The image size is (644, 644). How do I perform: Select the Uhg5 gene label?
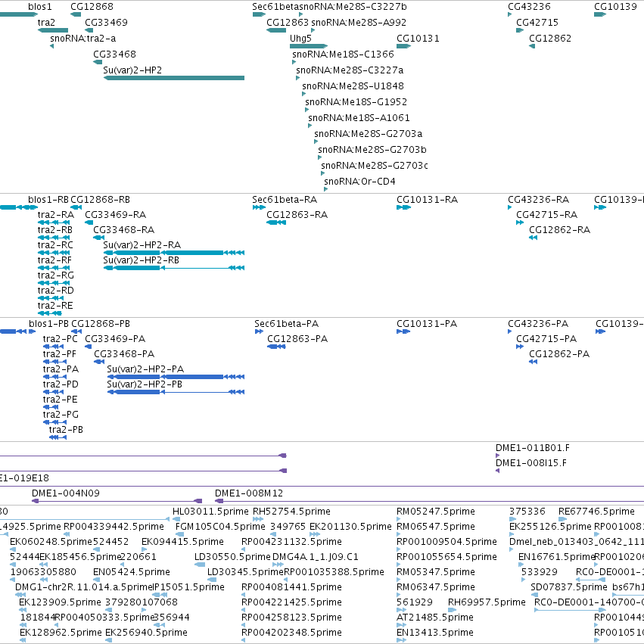[300, 39]
